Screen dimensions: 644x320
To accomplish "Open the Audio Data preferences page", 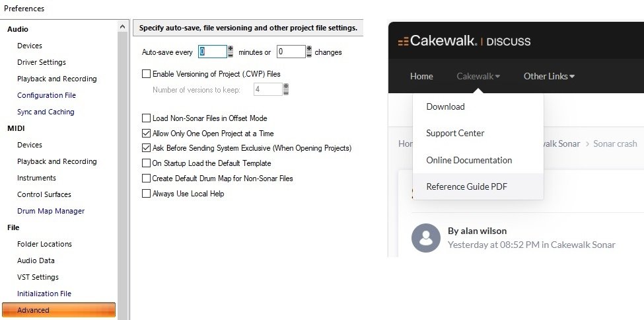I will [x=36, y=260].
